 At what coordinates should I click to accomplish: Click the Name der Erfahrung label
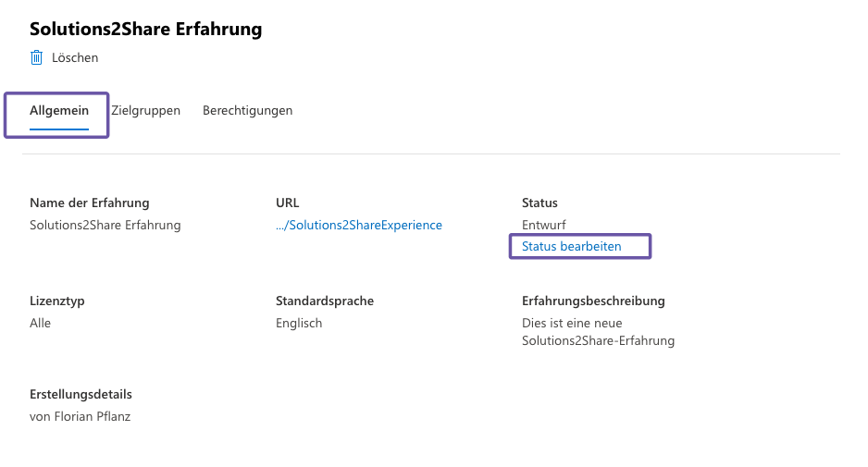pos(90,203)
